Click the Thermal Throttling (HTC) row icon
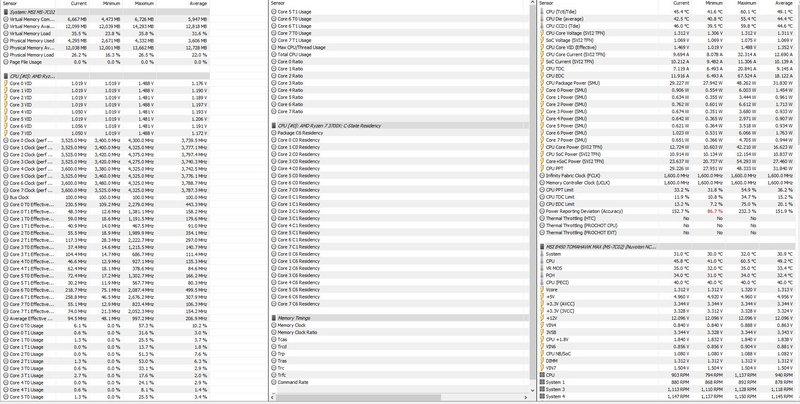Screen dimensions: 800x404 [x=542, y=218]
